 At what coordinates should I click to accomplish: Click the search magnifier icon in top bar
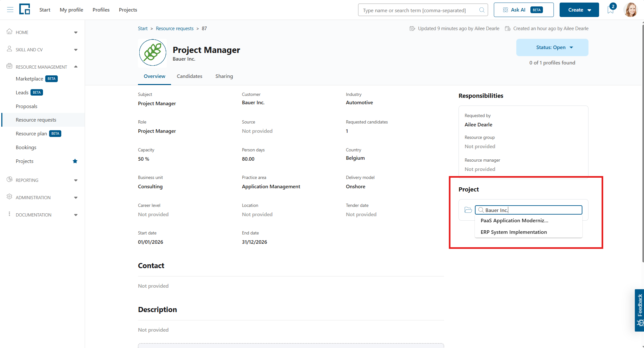tap(482, 10)
